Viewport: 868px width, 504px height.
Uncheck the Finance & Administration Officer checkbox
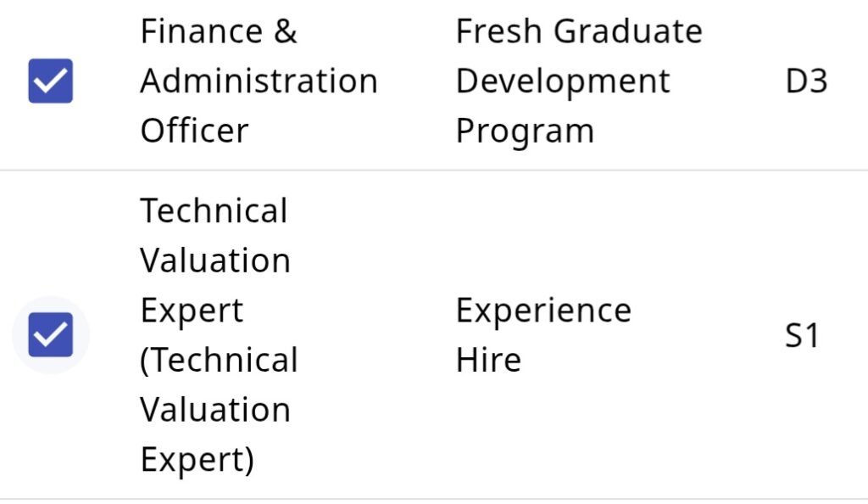point(50,81)
